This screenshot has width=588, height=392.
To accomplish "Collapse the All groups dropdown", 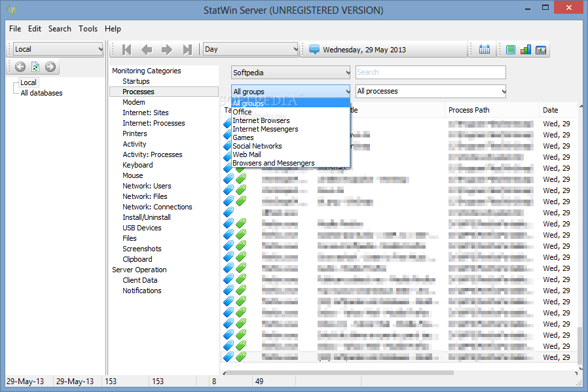I will (x=291, y=92).
